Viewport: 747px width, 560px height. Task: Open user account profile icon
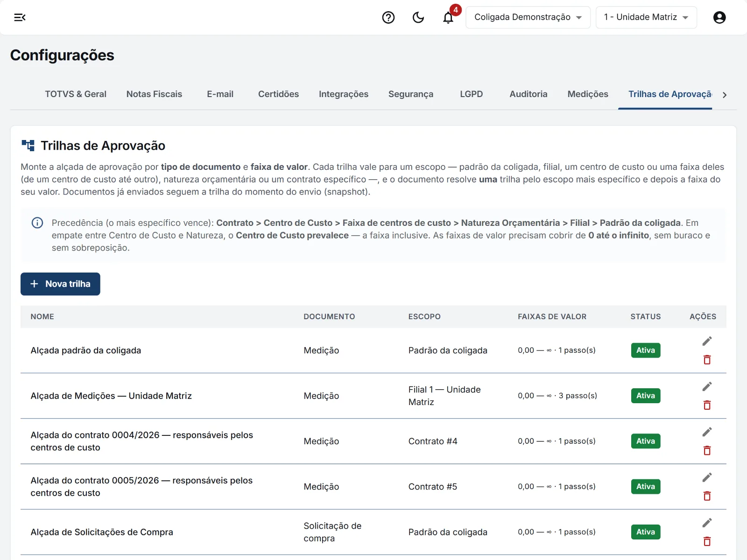(719, 17)
